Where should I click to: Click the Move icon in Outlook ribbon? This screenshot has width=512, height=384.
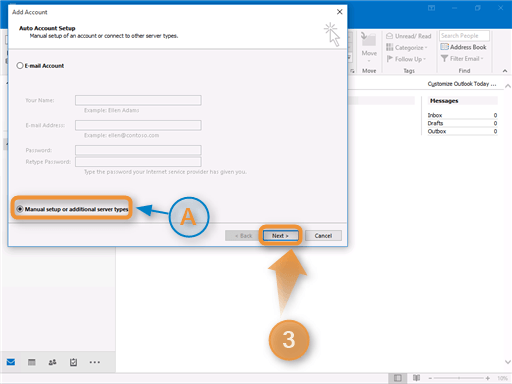pyautogui.click(x=369, y=47)
